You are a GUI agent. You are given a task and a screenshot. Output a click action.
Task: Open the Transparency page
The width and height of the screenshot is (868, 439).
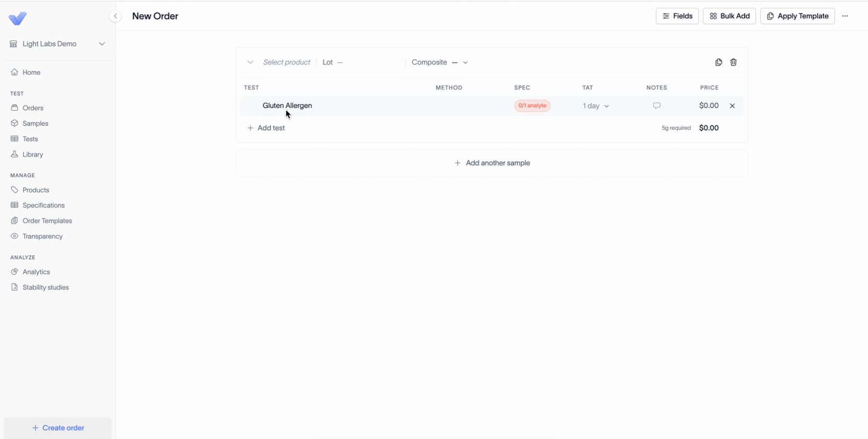click(x=43, y=236)
